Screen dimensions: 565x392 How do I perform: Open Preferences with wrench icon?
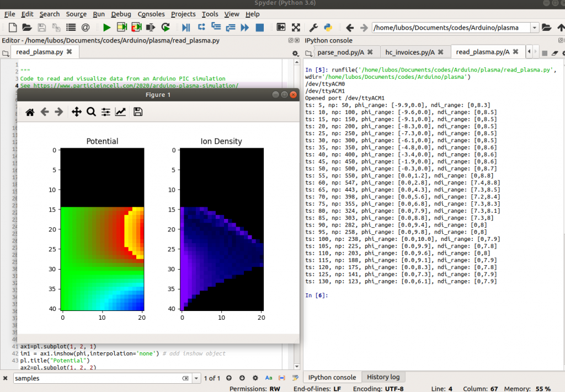click(x=313, y=27)
